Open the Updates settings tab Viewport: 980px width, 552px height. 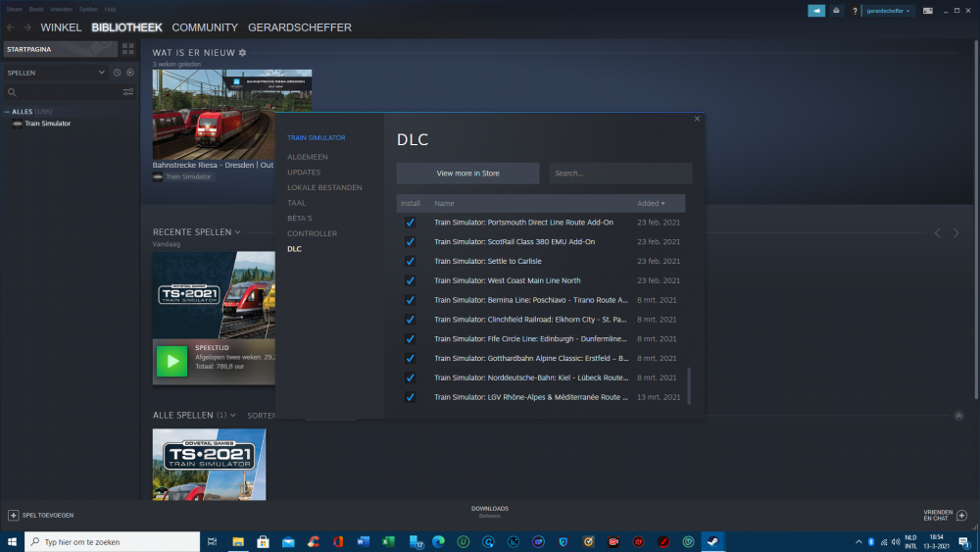pos(304,173)
